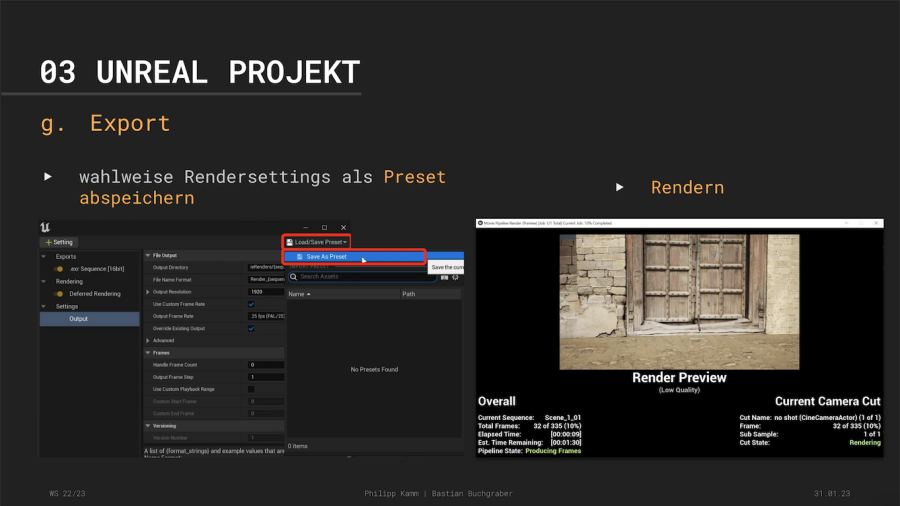Click the plus Setting button
This screenshot has height=506, width=900.
(60, 242)
